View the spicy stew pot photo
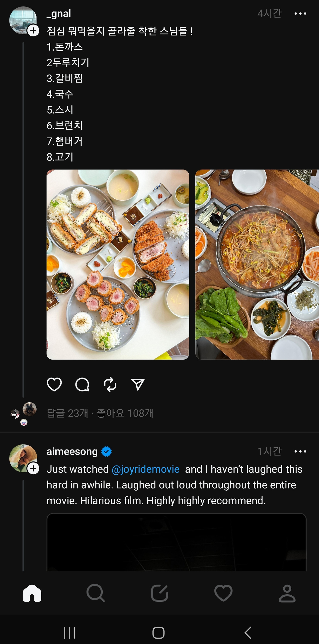The width and height of the screenshot is (319, 644). 257,265
